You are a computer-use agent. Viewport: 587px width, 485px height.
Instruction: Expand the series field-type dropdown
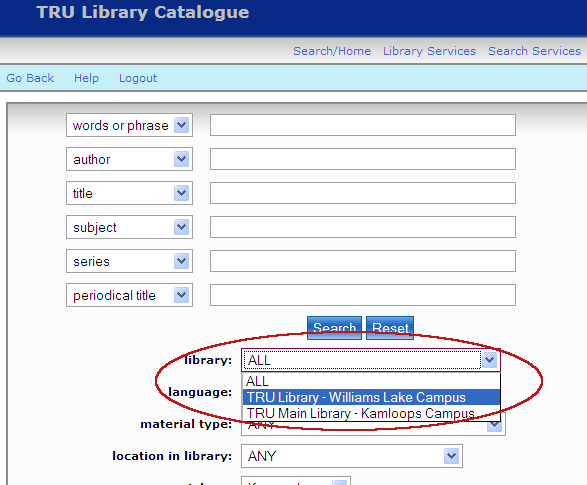click(x=130, y=261)
